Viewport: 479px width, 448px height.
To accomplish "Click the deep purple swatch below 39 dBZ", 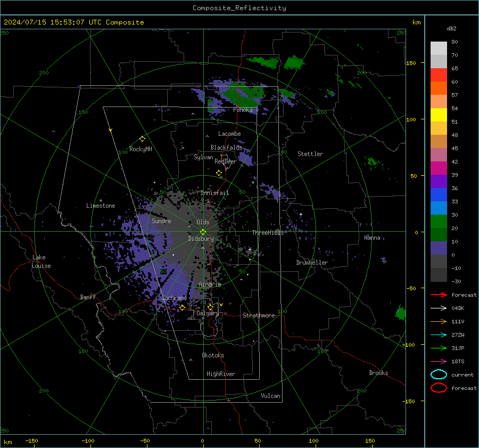I will pos(439,181).
